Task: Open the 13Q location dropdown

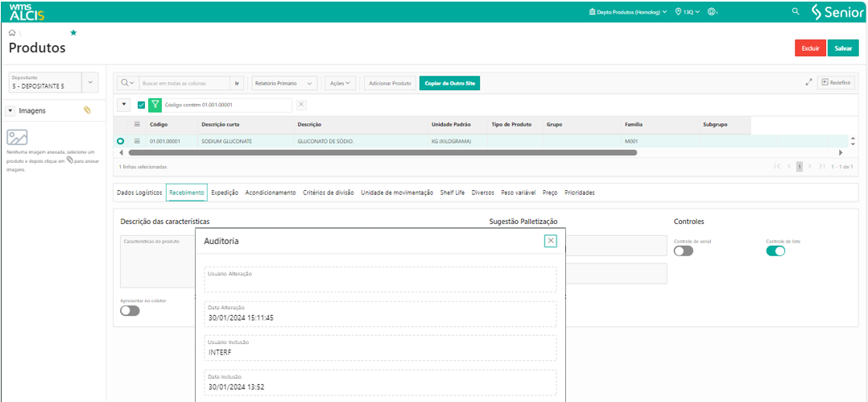Action: tap(688, 11)
